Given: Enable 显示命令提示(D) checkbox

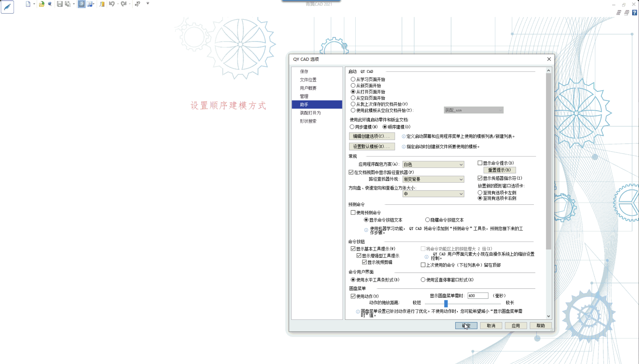Looking at the screenshot, I should [x=480, y=163].
